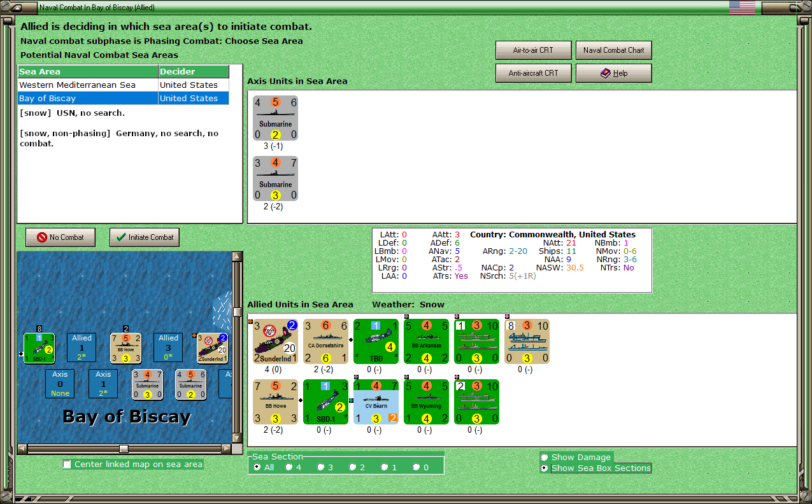Click the Decider column header
The image size is (812, 504).
pos(194,71)
